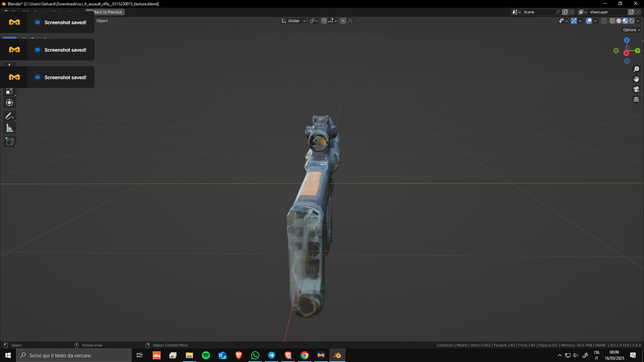Browse scenes dropdown icon
Screen dimensions: 644x362
pos(516,12)
